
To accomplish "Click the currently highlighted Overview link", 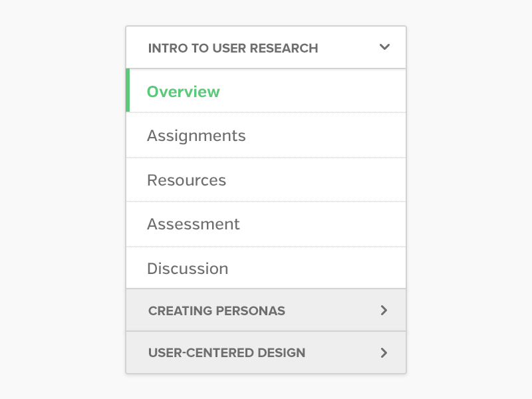I will (184, 91).
